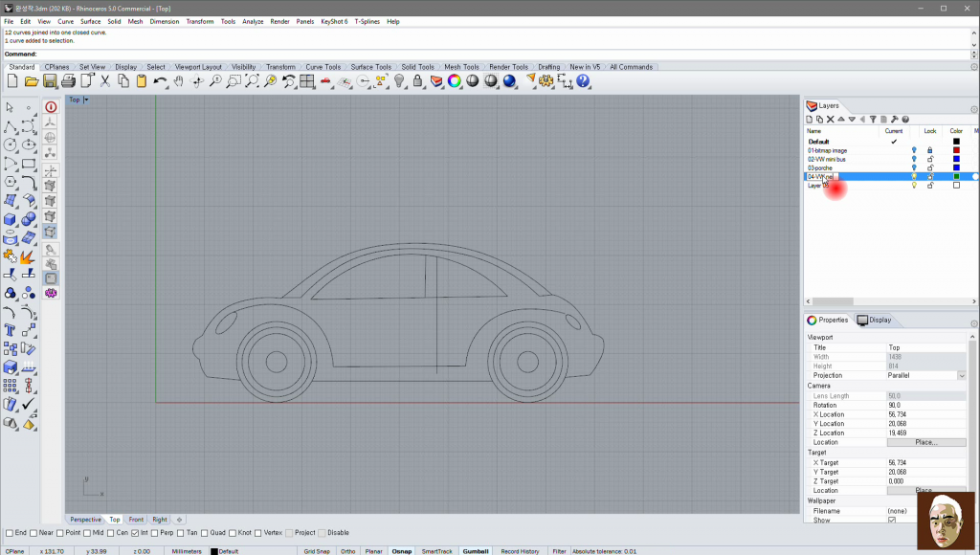Pick the Rectangle tool in left toolbar
Screen dimensions: 980x555
point(29,164)
